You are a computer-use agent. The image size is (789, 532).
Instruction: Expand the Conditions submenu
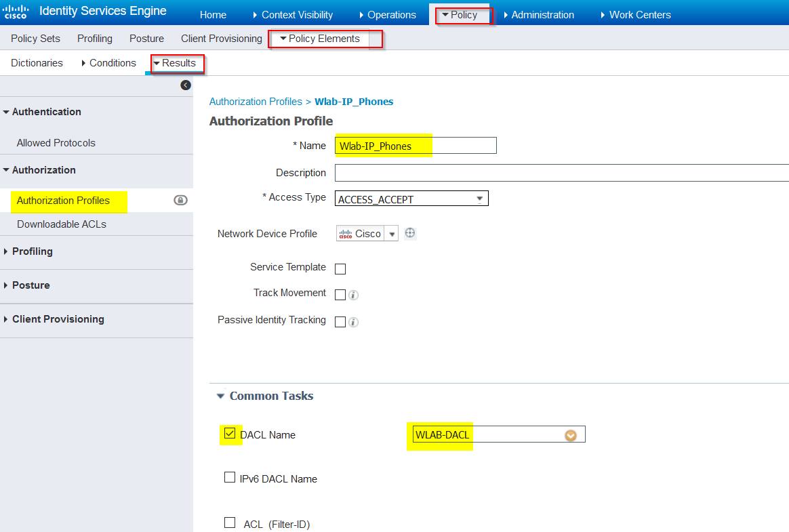(108, 63)
